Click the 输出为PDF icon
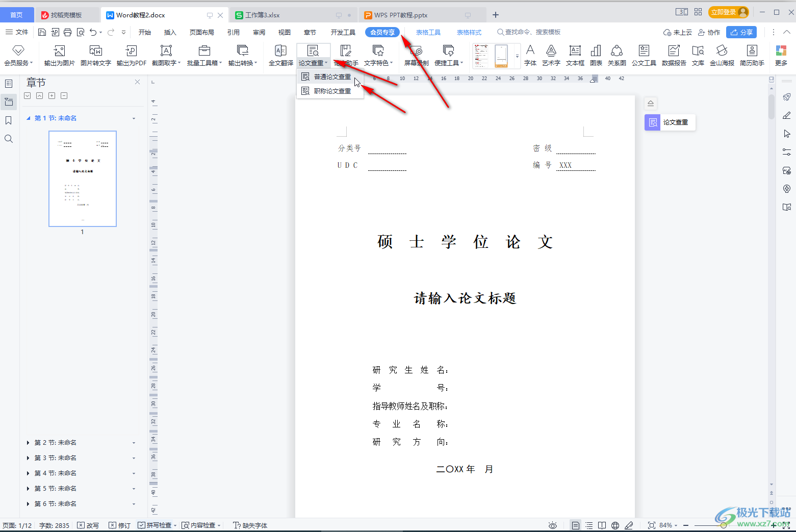This screenshot has height=532, width=796. pos(132,56)
